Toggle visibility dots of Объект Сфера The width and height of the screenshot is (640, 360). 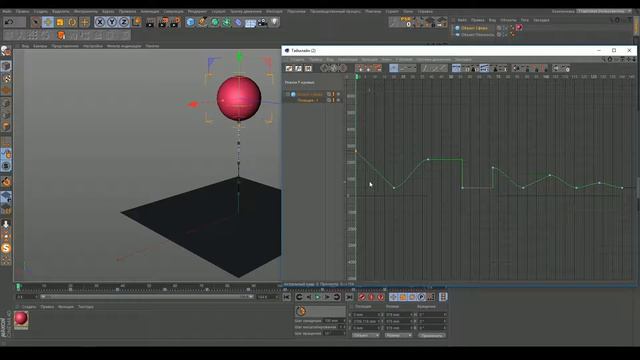[x=505, y=28]
